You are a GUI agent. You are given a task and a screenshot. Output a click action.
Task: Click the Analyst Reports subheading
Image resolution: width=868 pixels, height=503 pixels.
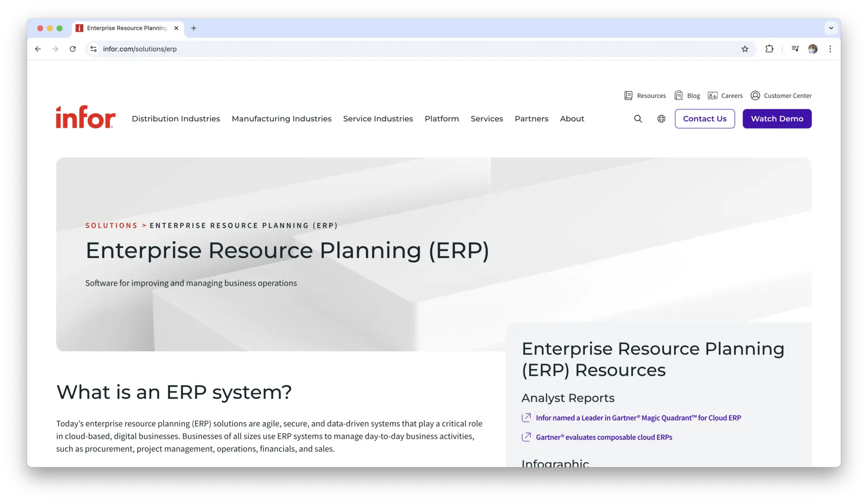click(x=568, y=398)
